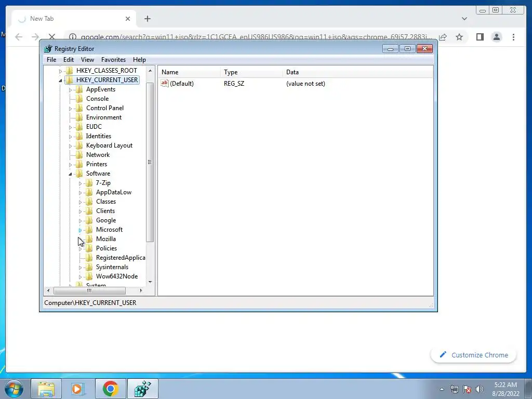Close the New Tab in Chrome
The width and height of the screenshot is (532, 399).
128,19
